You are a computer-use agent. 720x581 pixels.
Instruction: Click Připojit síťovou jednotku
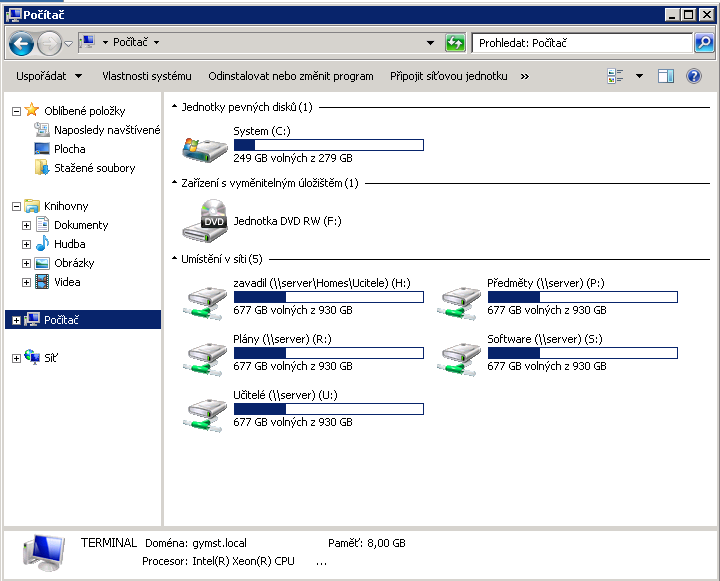pos(449,76)
